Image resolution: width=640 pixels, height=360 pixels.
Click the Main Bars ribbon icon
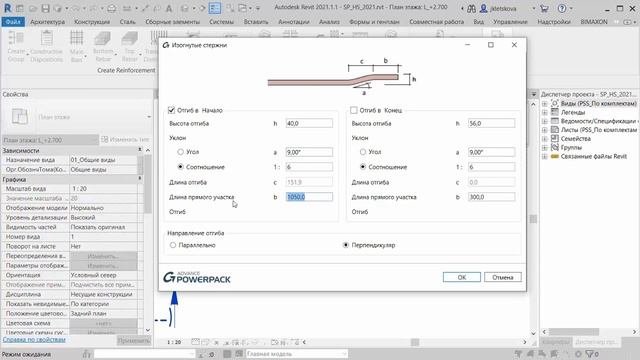click(x=76, y=38)
